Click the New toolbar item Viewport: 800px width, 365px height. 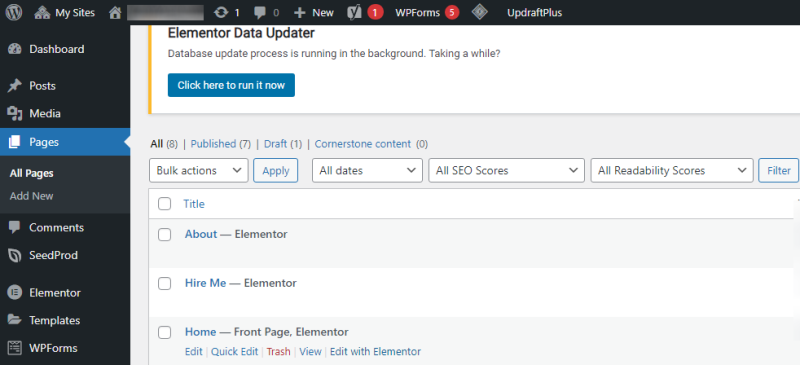(322, 13)
